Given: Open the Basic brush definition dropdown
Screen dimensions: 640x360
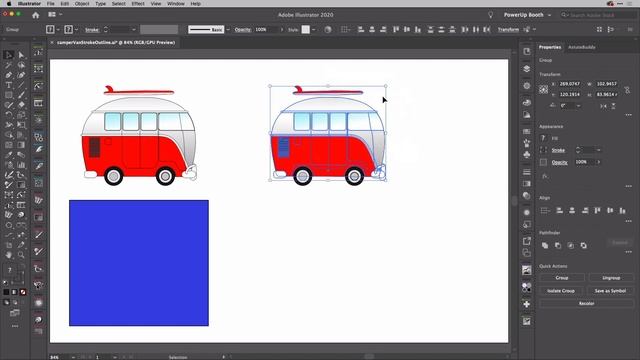Looking at the screenshot, I should [x=228, y=29].
